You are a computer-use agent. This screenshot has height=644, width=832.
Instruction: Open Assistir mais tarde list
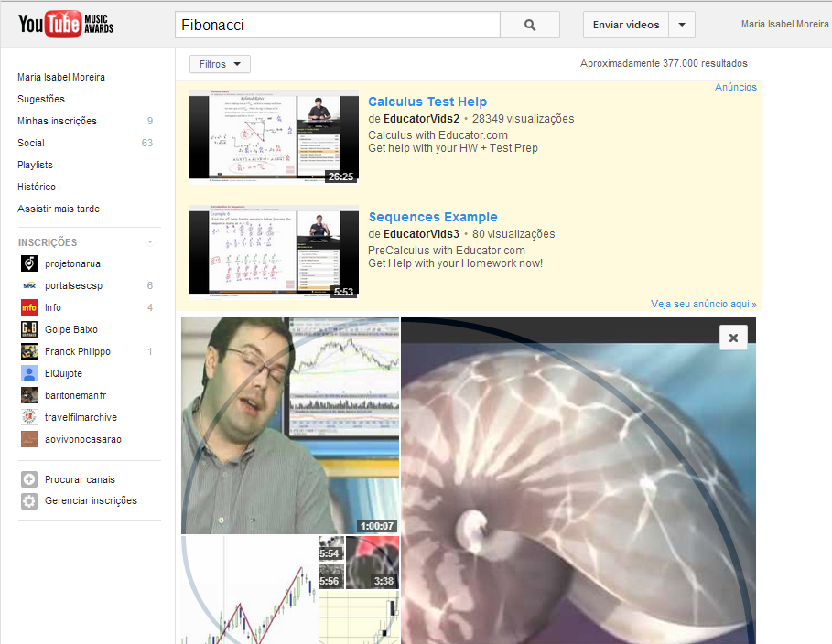[59, 209]
